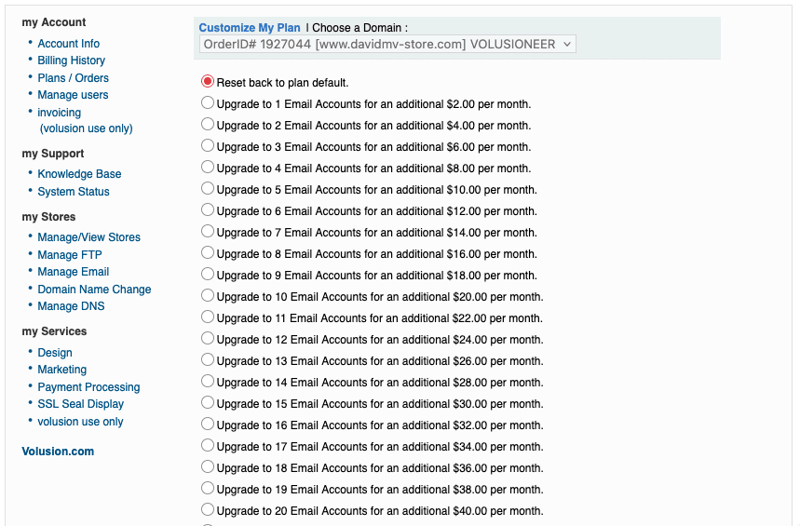
Task: Pick the 10 Email Accounts upgrade for $20.00
Action: [207, 296]
